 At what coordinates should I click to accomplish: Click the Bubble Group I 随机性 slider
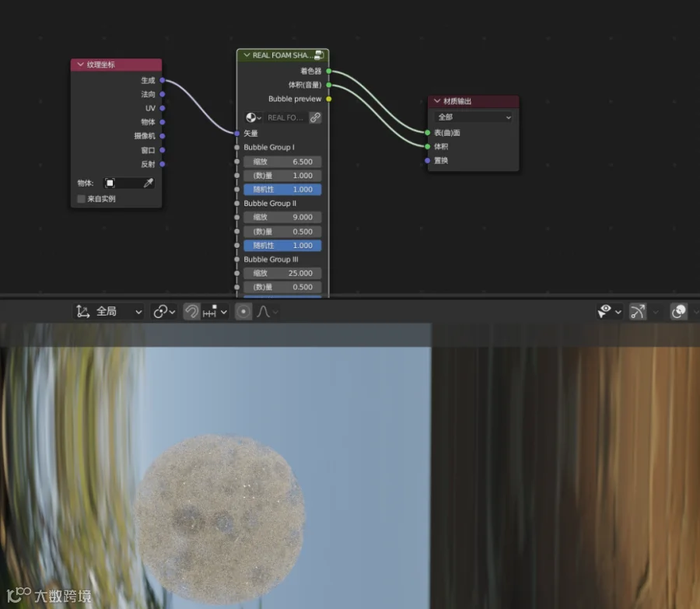pos(282,189)
